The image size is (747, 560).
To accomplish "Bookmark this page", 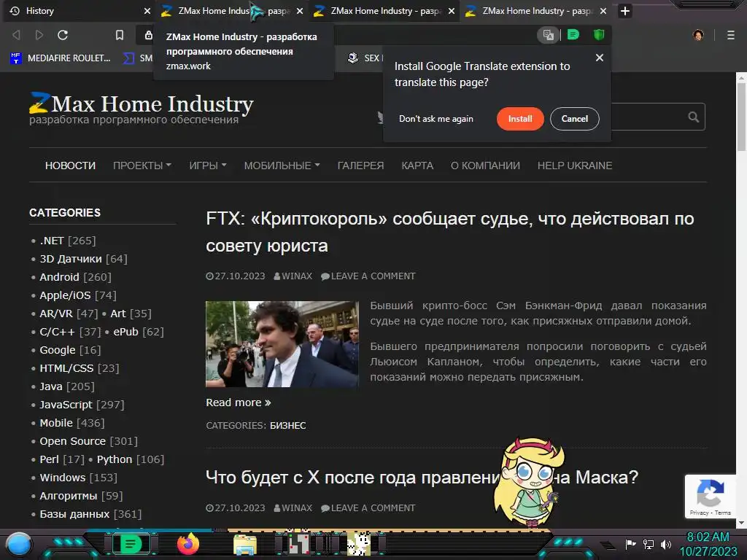I will pyautogui.click(x=120, y=35).
